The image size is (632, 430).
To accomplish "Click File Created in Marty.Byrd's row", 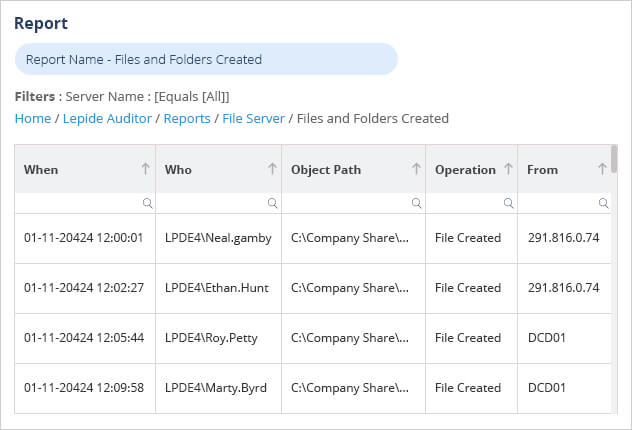I will 468,388.
